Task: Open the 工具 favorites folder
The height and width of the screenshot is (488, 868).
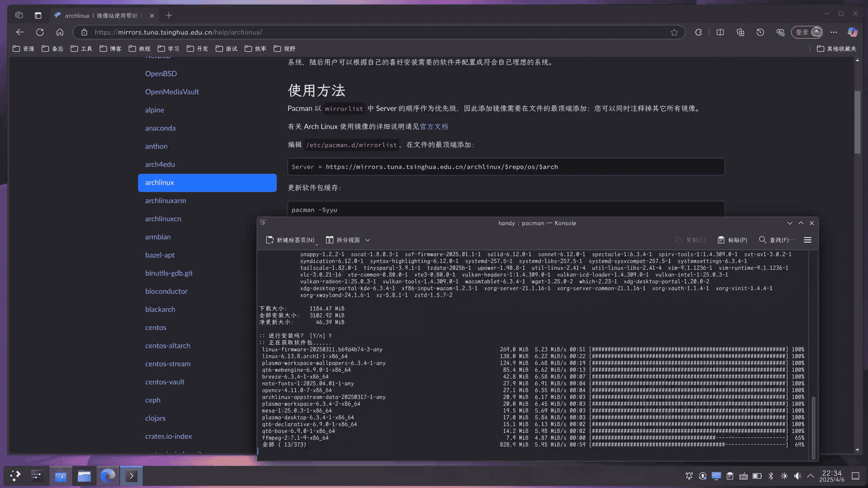Action: click(81, 49)
